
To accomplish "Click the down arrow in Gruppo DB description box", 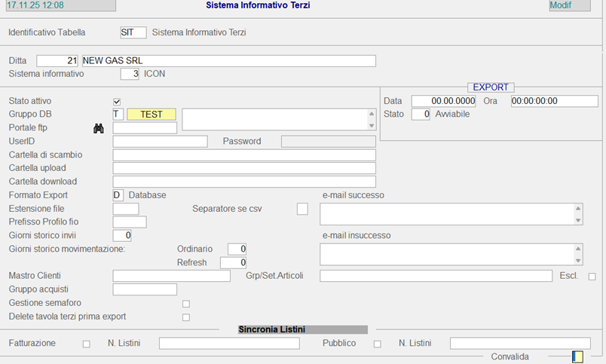I will 371,125.
